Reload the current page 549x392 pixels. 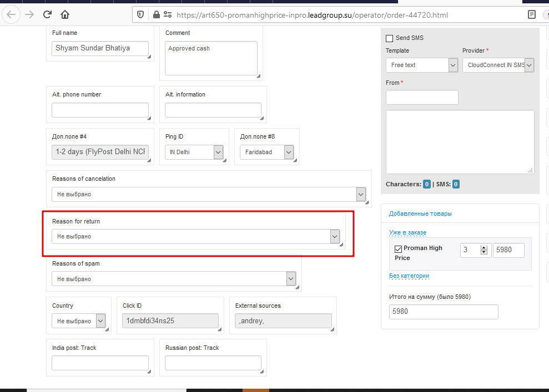point(48,14)
